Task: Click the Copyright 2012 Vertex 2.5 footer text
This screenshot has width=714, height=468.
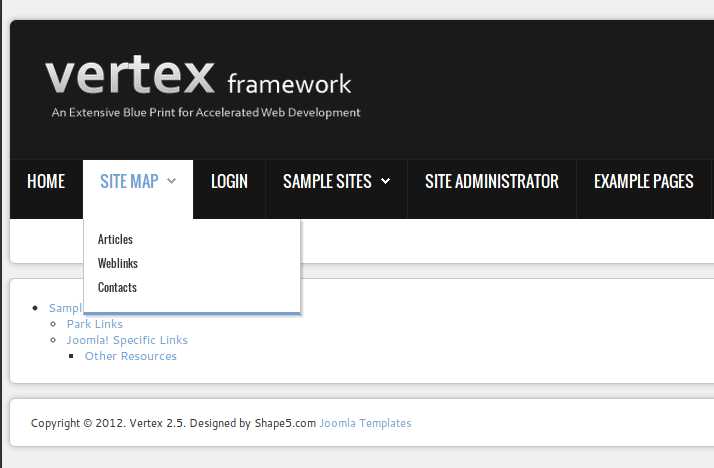Action: point(173,423)
